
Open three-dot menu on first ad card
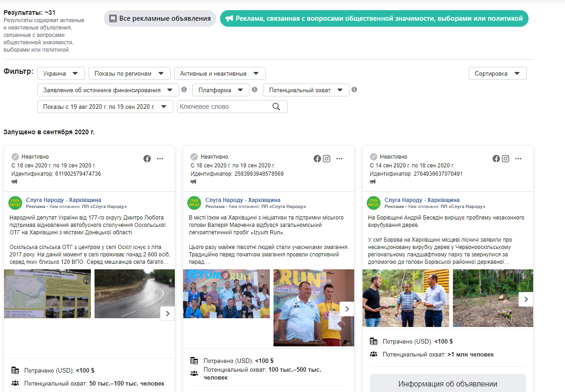point(160,159)
